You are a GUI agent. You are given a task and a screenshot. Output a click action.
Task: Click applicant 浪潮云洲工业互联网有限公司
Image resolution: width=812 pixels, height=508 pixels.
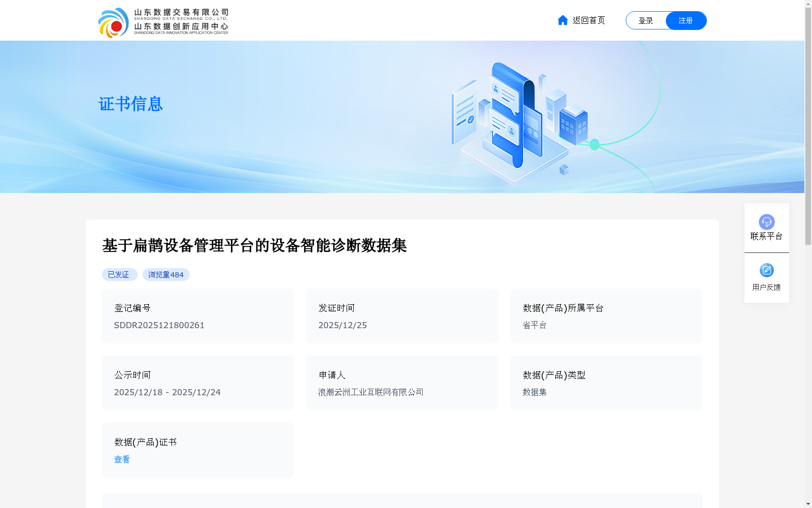coord(371,392)
